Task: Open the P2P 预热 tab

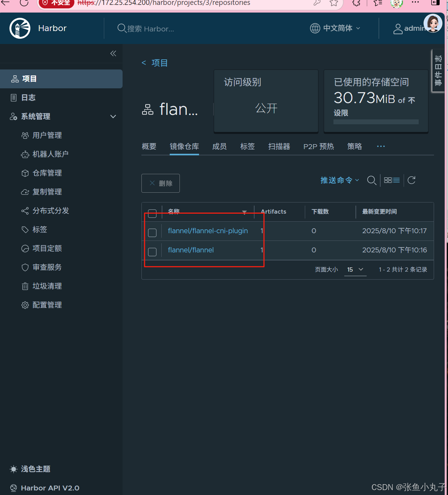Action: tap(318, 146)
